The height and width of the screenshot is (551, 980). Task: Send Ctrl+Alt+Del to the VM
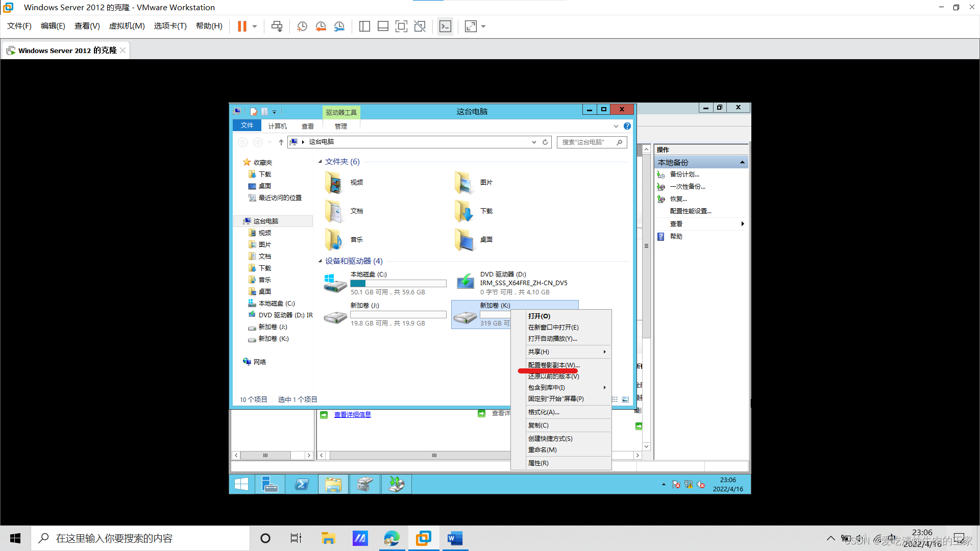point(277,26)
